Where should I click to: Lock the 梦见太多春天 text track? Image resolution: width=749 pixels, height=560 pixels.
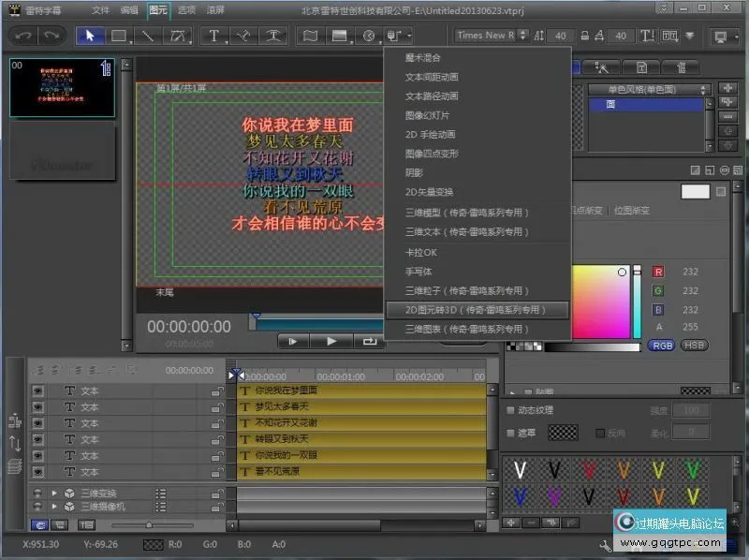coord(216,408)
